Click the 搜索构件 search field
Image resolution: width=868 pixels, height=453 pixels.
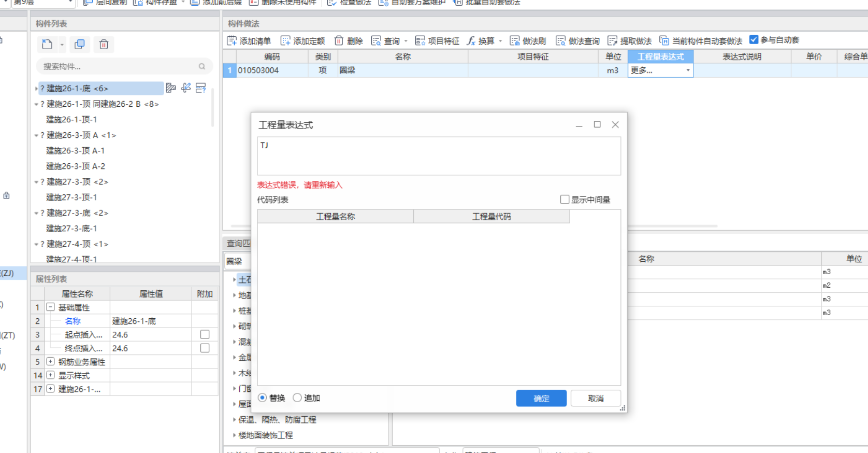click(x=124, y=66)
